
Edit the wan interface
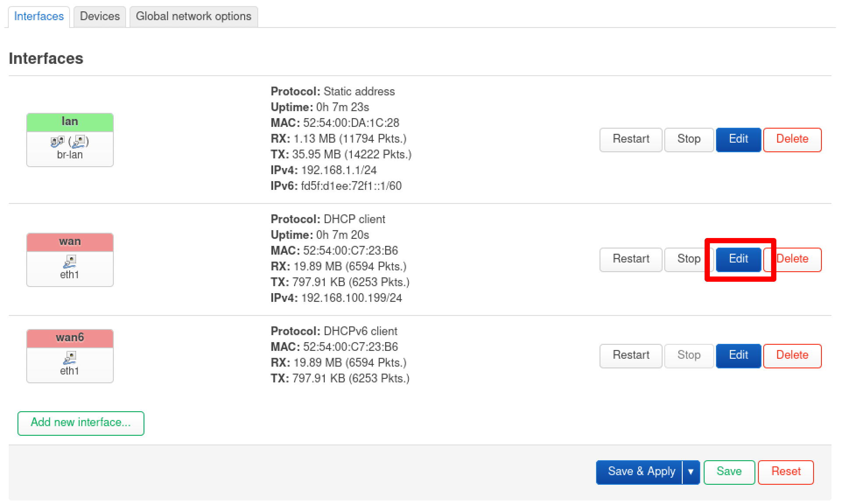(738, 259)
